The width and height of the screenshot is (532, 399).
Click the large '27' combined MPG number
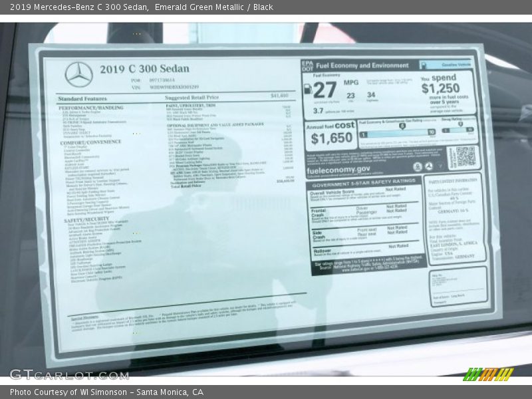(325, 90)
